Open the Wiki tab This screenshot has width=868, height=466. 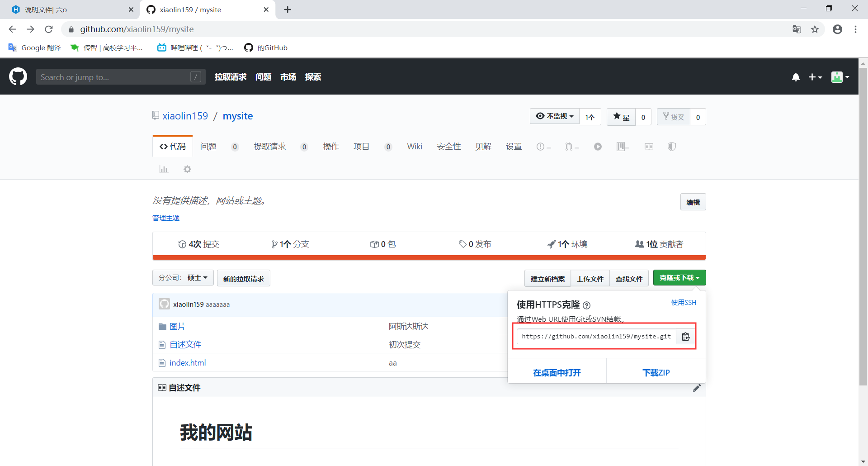pyautogui.click(x=415, y=147)
